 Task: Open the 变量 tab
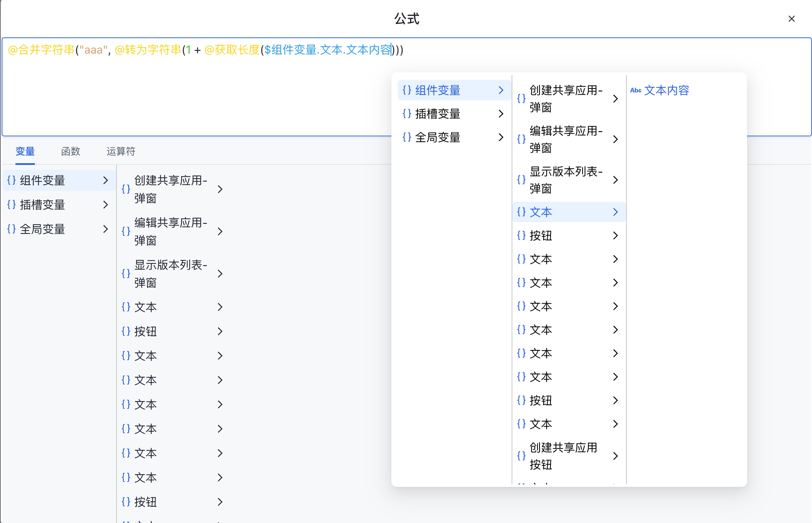pos(25,151)
